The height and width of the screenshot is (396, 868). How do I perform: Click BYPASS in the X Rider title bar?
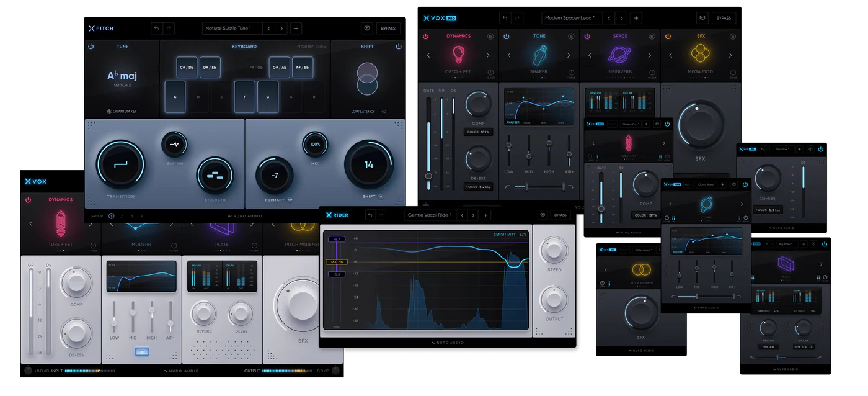(x=560, y=215)
